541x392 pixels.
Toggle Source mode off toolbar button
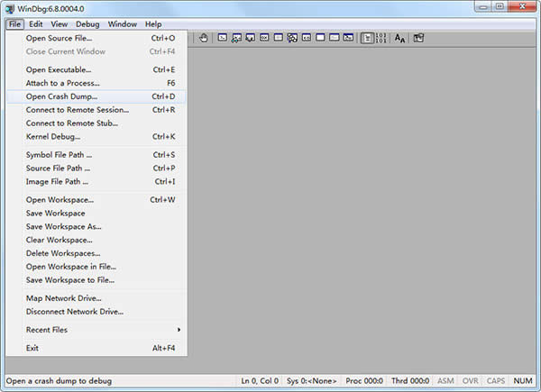pyautogui.click(x=380, y=38)
